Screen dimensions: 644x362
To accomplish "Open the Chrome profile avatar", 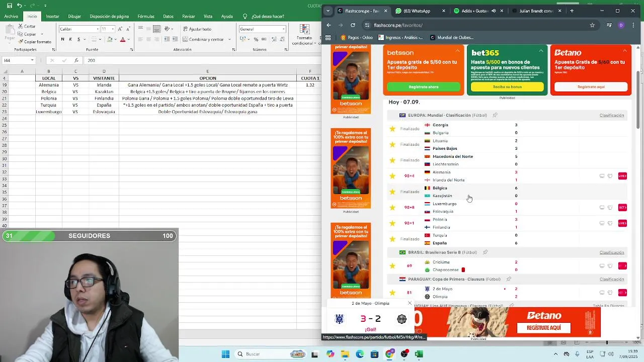I will [621, 25].
